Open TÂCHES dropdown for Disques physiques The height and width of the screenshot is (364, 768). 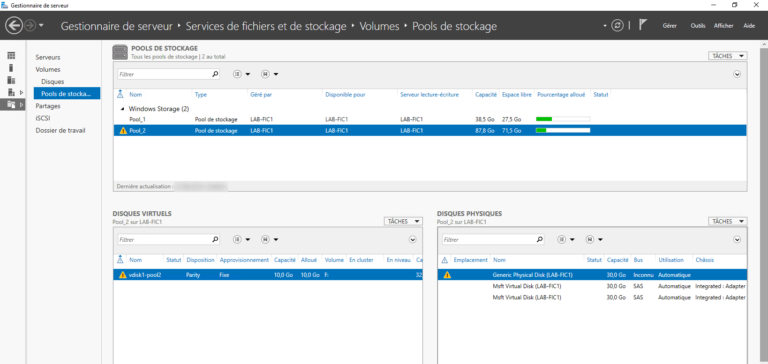point(728,221)
